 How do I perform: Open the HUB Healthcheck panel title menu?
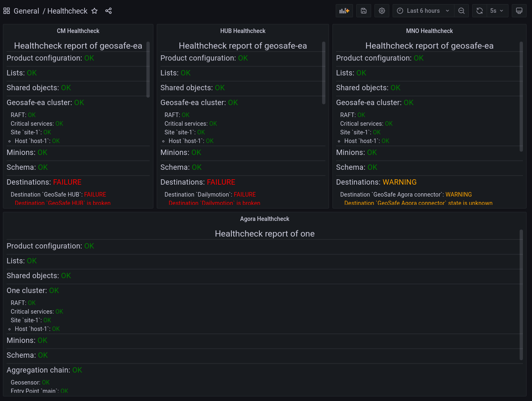pos(243,31)
